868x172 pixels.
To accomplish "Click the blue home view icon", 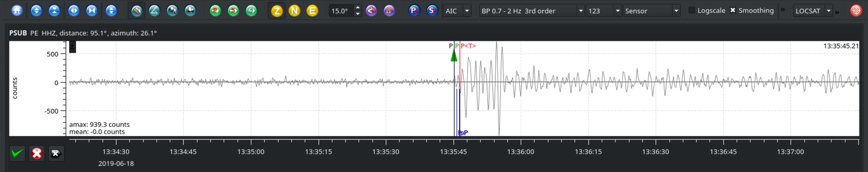I will click(17, 11).
